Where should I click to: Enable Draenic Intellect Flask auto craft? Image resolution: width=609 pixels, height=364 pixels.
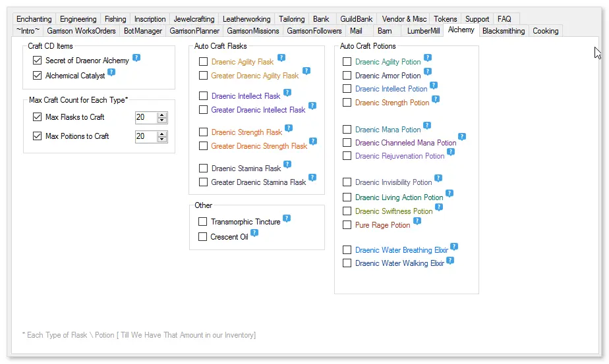click(x=203, y=96)
